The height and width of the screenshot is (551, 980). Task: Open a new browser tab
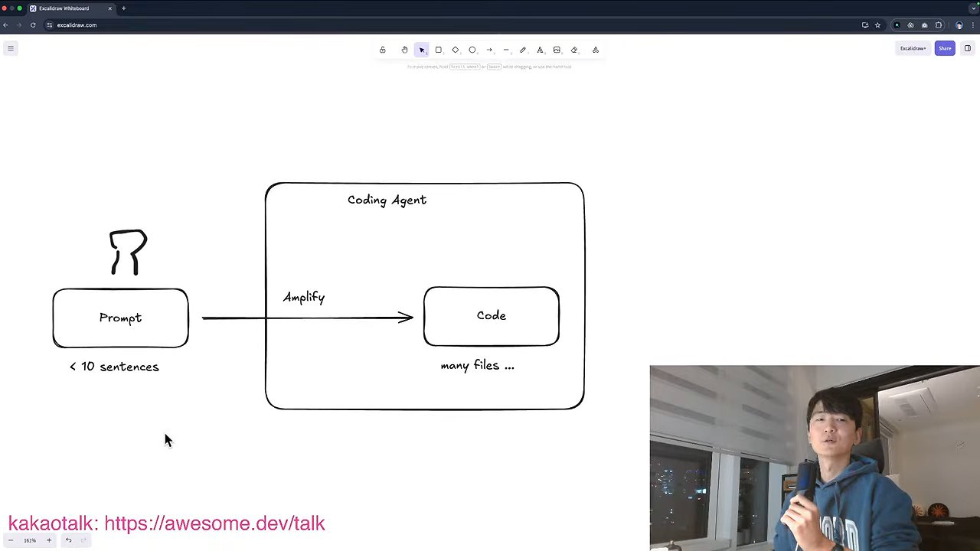point(123,8)
